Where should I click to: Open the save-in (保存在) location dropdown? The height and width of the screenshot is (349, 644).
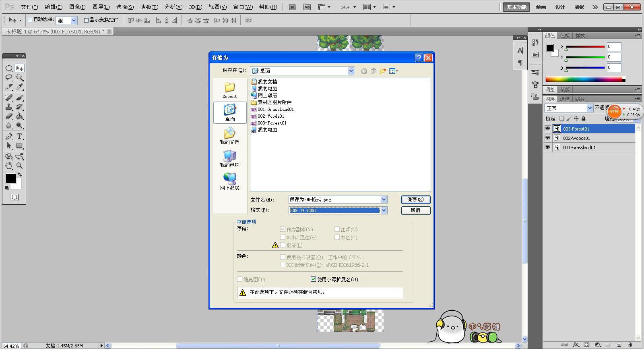[x=351, y=71]
